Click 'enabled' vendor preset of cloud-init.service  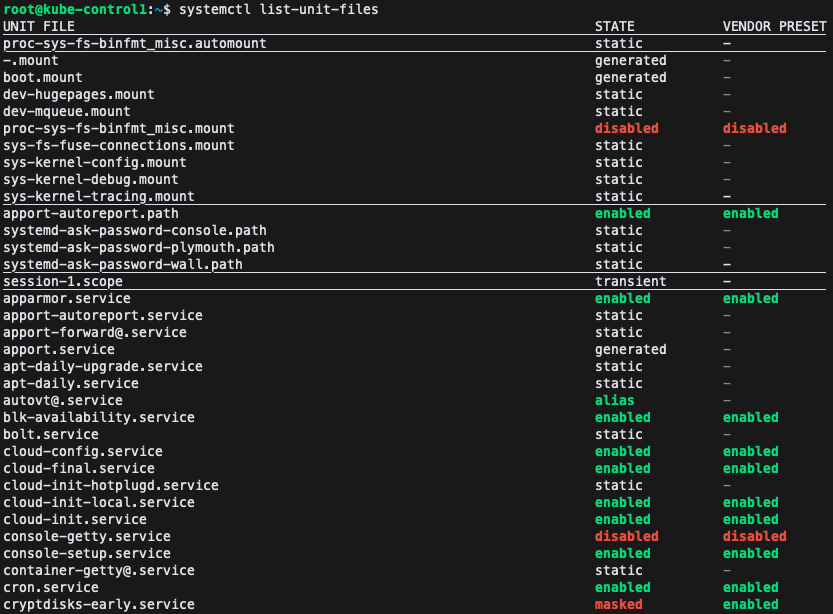tap(751, 519)
